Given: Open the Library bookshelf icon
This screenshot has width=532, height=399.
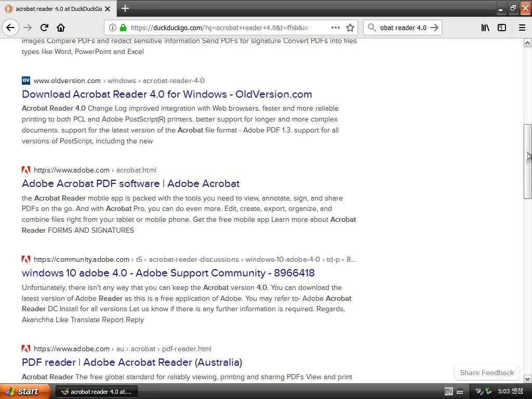Looking at the screenshot, I should pos(485,28).
